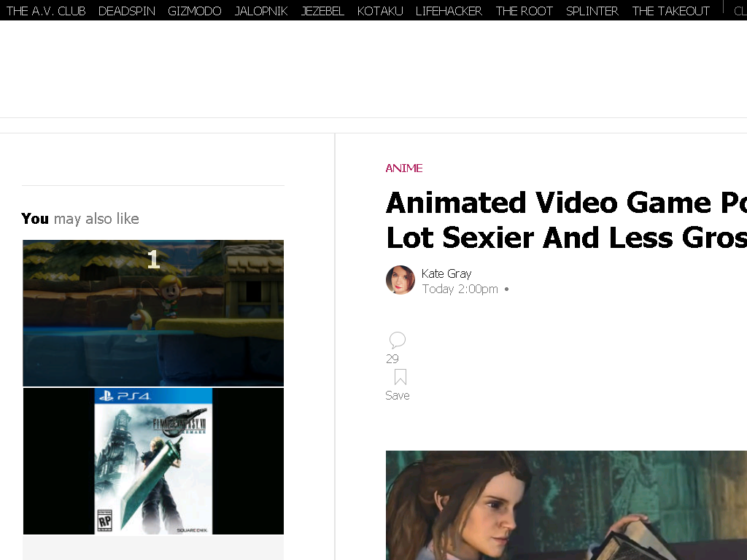Open The Takeout site link
The image size is (747, 560).
point(671,10)
